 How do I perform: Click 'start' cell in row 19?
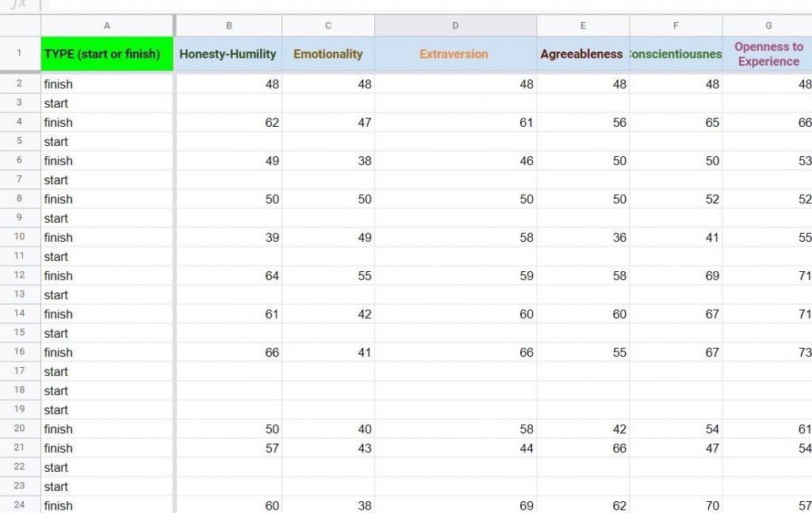click(x=107, y=409)
